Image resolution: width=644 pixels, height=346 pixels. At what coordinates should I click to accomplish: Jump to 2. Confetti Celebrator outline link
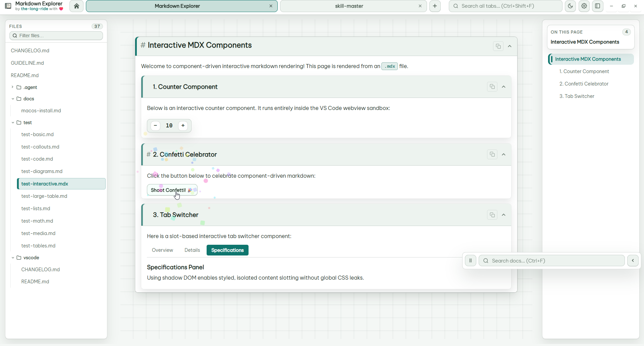[584, 84]
